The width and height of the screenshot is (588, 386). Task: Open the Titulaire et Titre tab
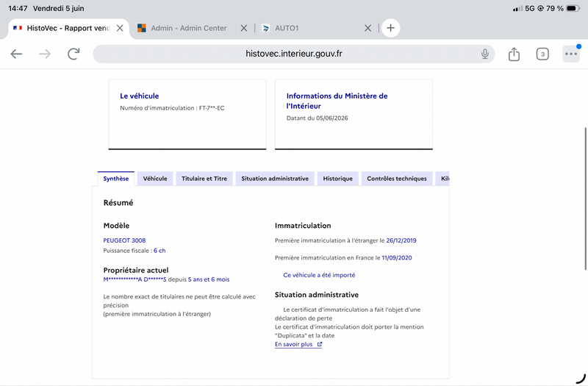[x=204, y=179]
